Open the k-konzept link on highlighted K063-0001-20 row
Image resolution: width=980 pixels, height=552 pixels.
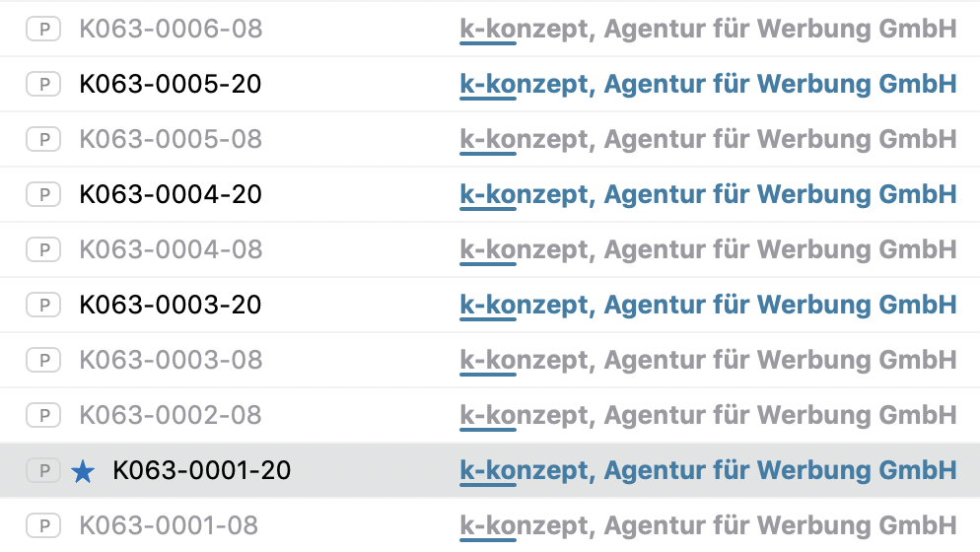[707, 471]
